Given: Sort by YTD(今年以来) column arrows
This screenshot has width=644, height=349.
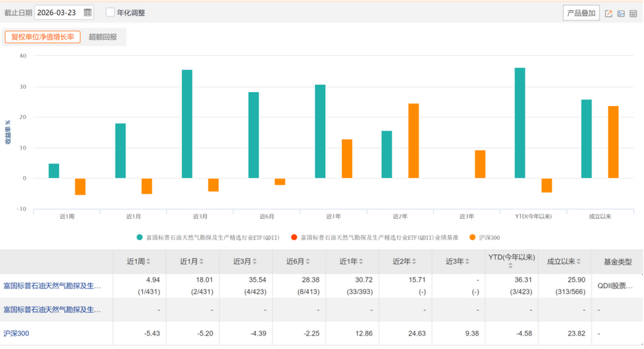Looking at the screenshot, I should [510, 267].
